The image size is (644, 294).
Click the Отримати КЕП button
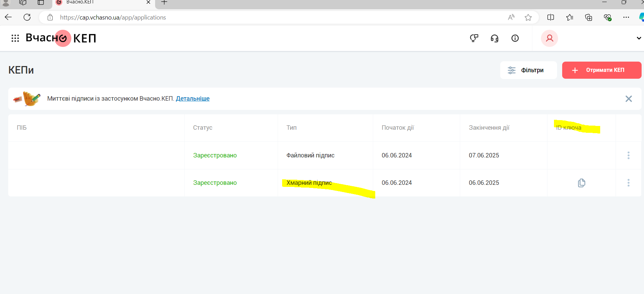click(x=602, y=70)
